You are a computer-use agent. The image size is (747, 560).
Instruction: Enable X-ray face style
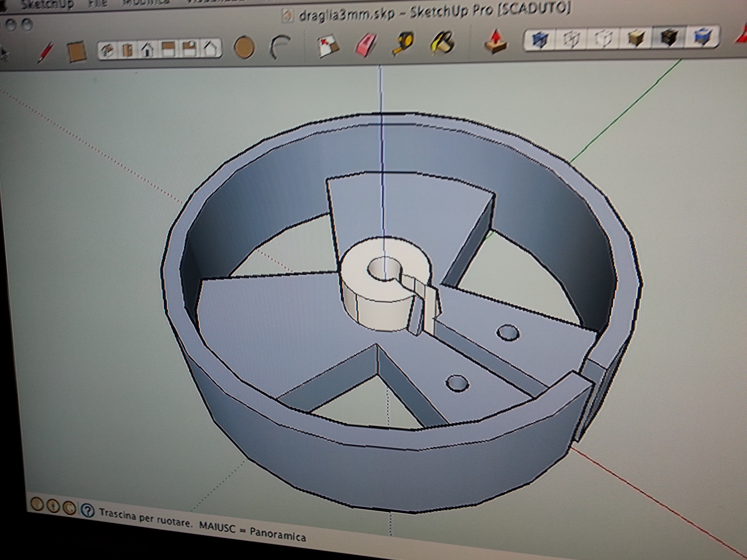click(540, 40)
